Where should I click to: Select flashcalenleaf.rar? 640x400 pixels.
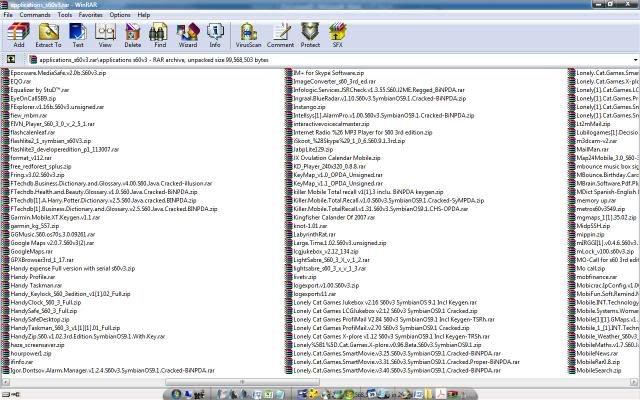(33, 132)
